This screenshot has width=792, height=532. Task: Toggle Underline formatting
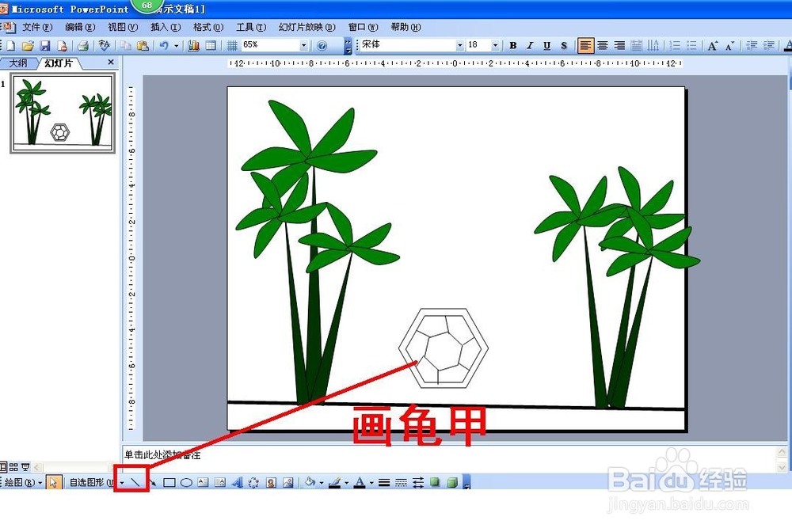click(x=546, y=45)
